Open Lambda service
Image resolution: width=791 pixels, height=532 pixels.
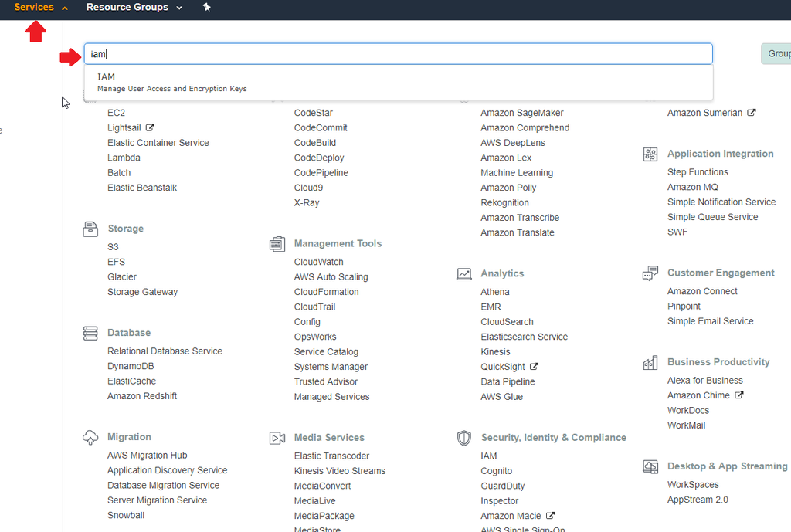[x=124, y=158]
